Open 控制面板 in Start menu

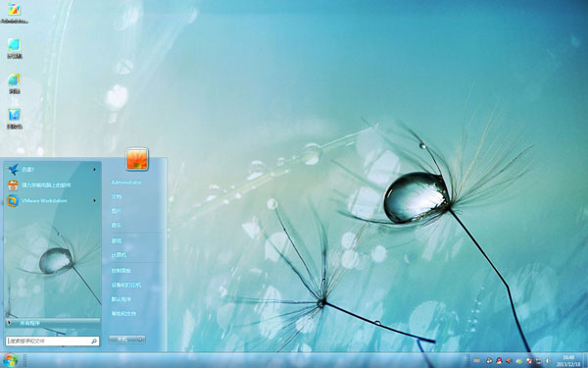pos(122,271)
